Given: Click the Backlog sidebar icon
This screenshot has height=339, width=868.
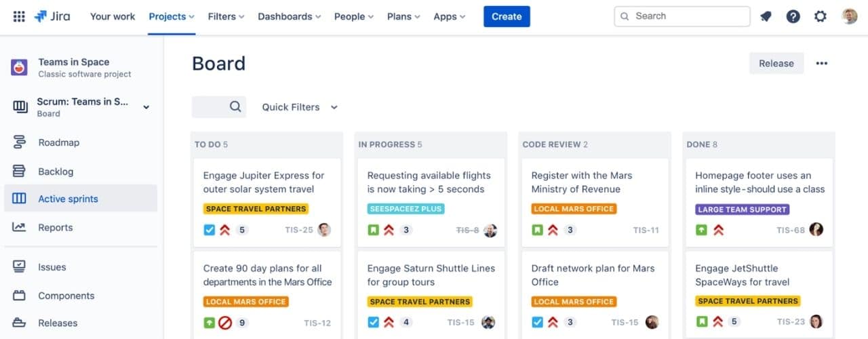Looking at the screenshot, I should (x=19, y=172).
